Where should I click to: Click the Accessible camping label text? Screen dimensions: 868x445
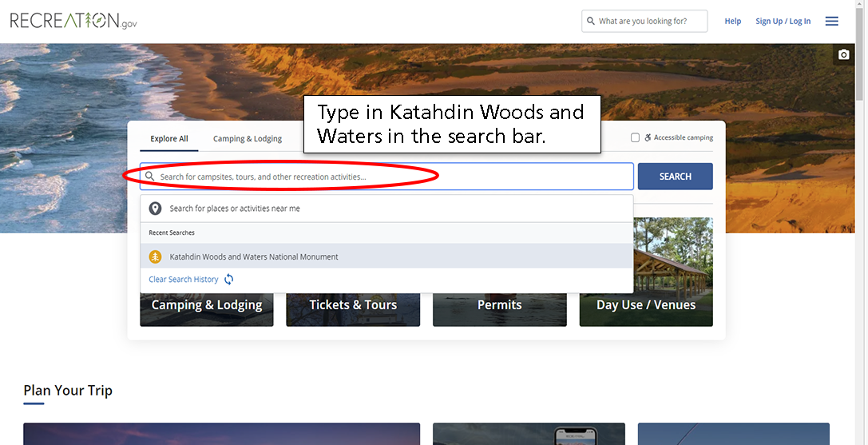click(683, 137)
